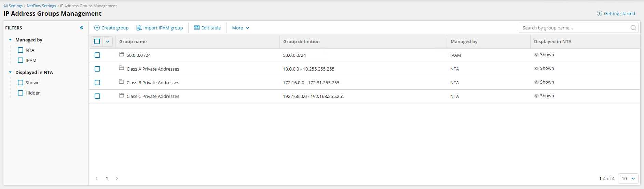Screen dimensions: 644x189
Task: Click the Search by group name field
Action: 574,28
